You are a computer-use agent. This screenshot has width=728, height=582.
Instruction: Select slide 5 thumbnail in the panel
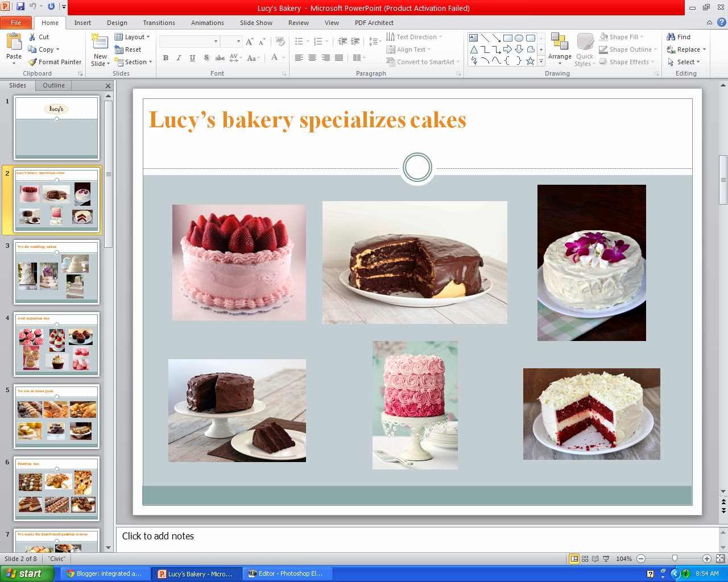tap(56, 416)
